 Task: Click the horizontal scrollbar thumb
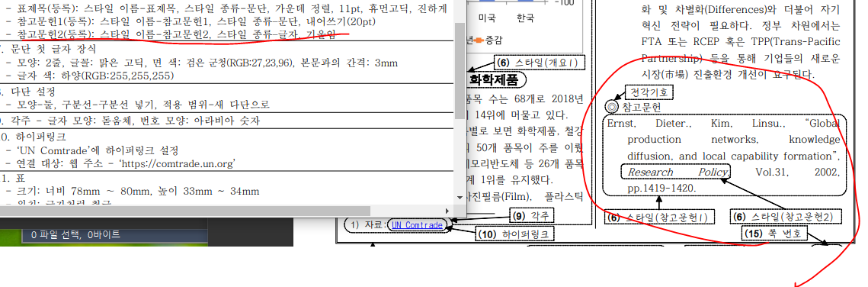[185, 211]
